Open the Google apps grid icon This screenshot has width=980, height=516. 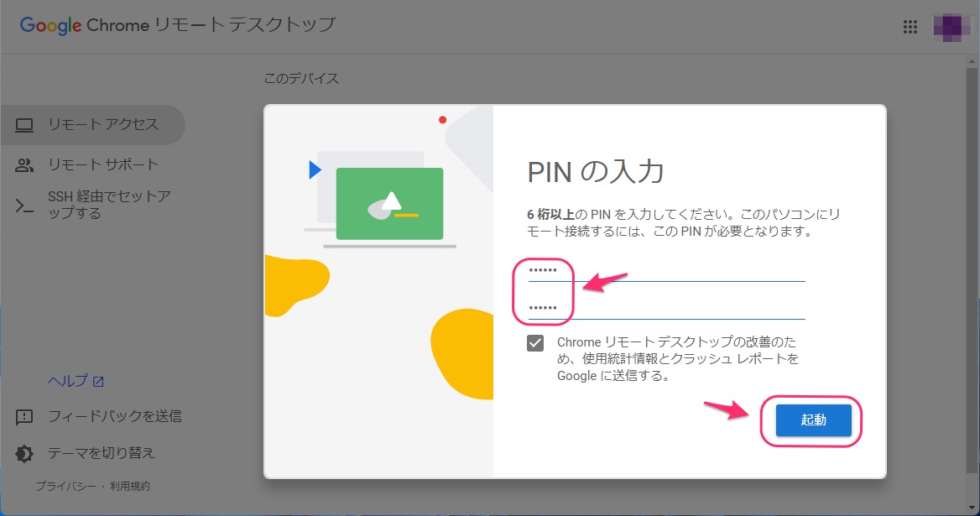[910, 27]
